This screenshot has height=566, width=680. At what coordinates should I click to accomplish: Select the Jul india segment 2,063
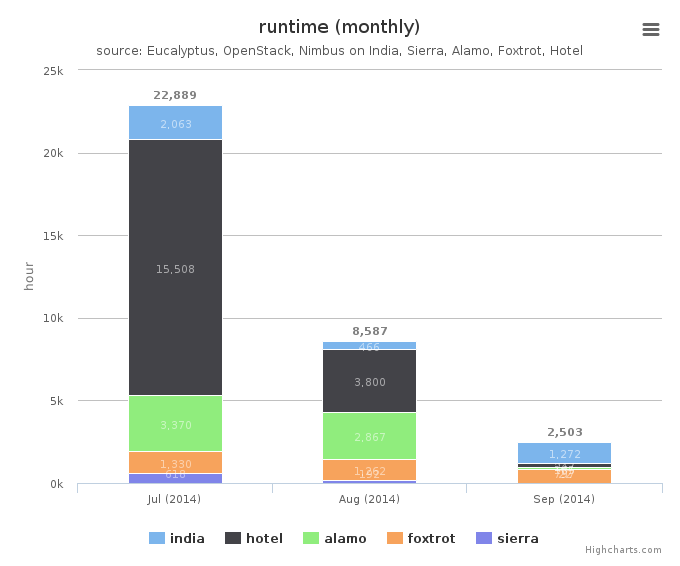click(x=175, y=122)
